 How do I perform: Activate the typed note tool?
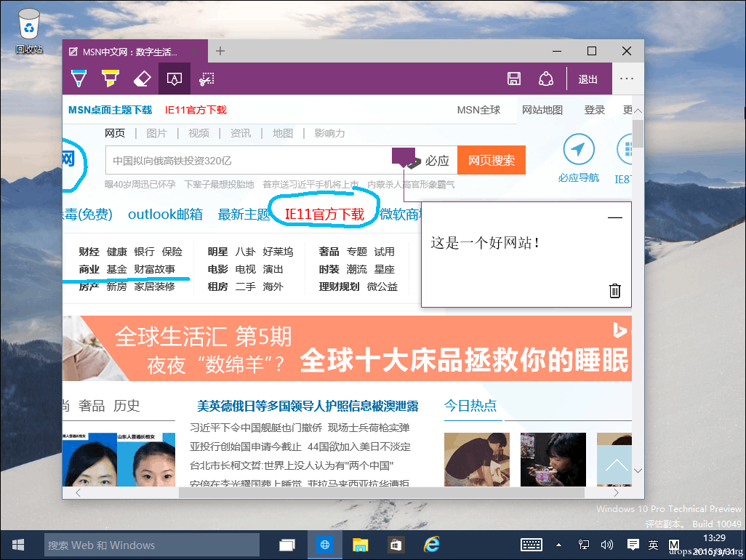pyautogui.click(x=174, y=79)
